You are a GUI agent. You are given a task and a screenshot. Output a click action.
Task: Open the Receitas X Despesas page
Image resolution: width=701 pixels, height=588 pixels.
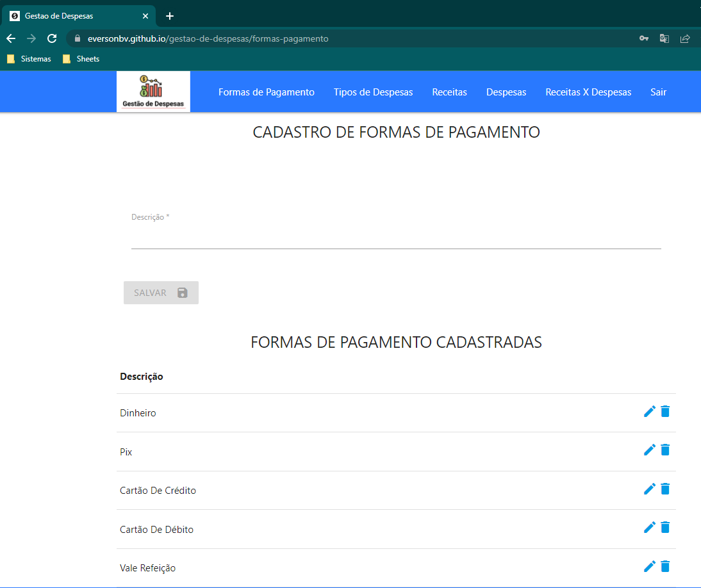pyautogui.click(x=588, y=92)
